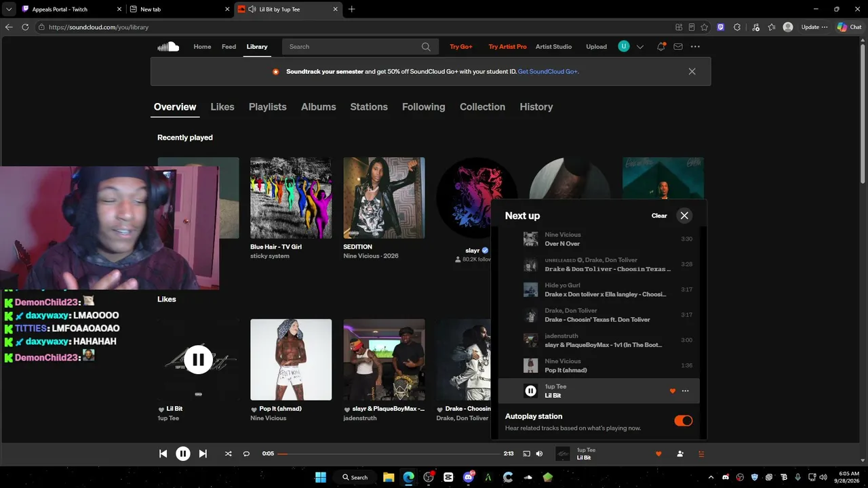Open the browser tab list dropdown

pyautogui.click(x=9, y=9)
